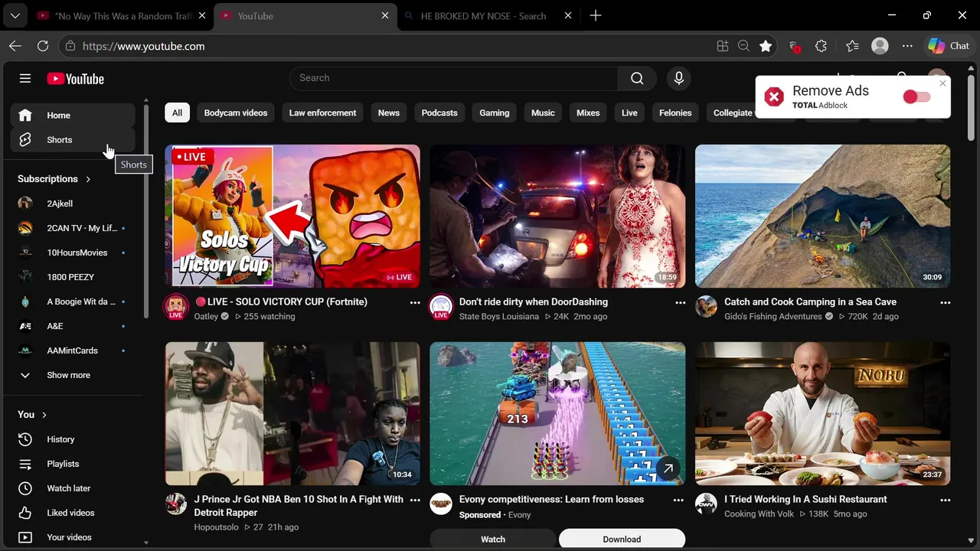The width and height of the screenshot is (980, 551).
Task: Open the Favorites list toolbar icon
Action: point(852,46)
